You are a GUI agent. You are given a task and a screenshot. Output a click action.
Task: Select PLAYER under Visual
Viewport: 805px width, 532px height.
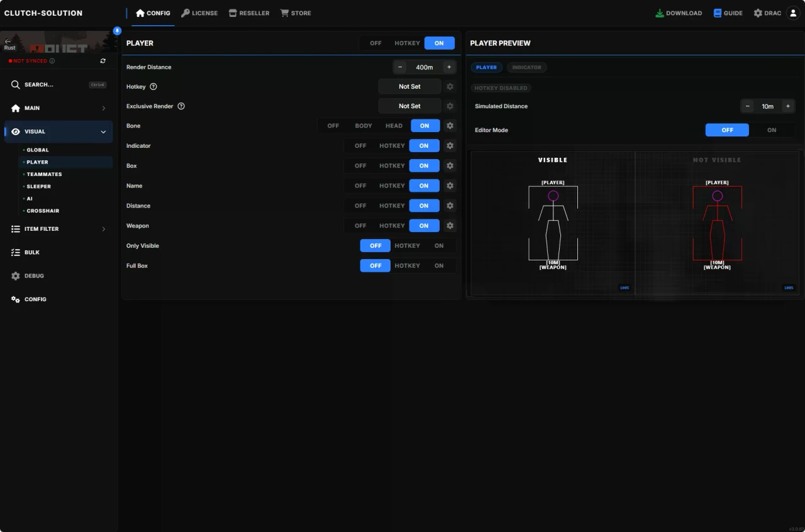65,162
